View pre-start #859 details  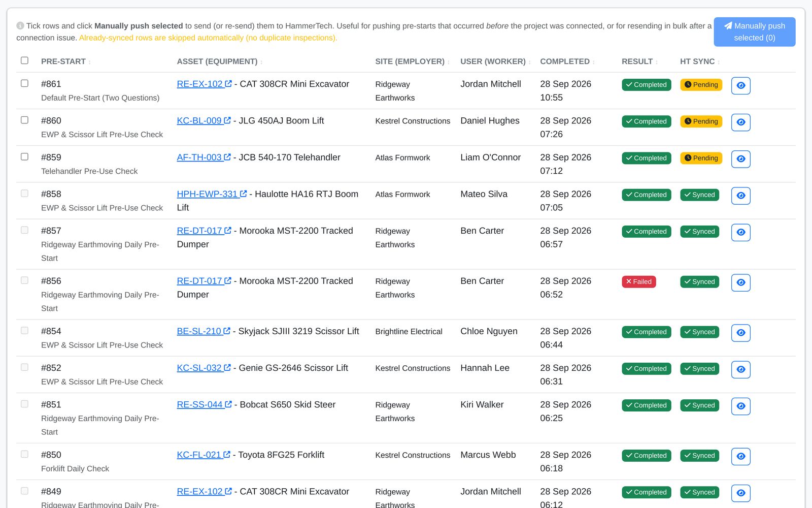click(x=740, y=158)
